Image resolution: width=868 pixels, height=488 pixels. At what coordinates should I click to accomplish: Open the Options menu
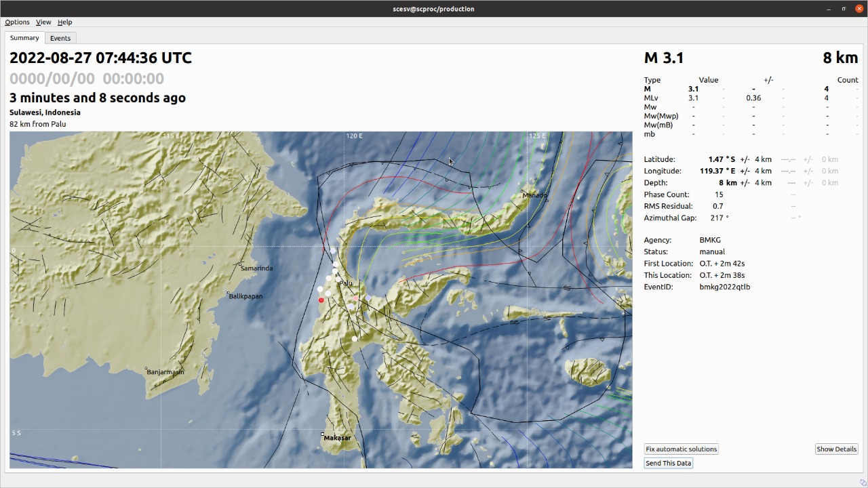click(x=17, y=22)
